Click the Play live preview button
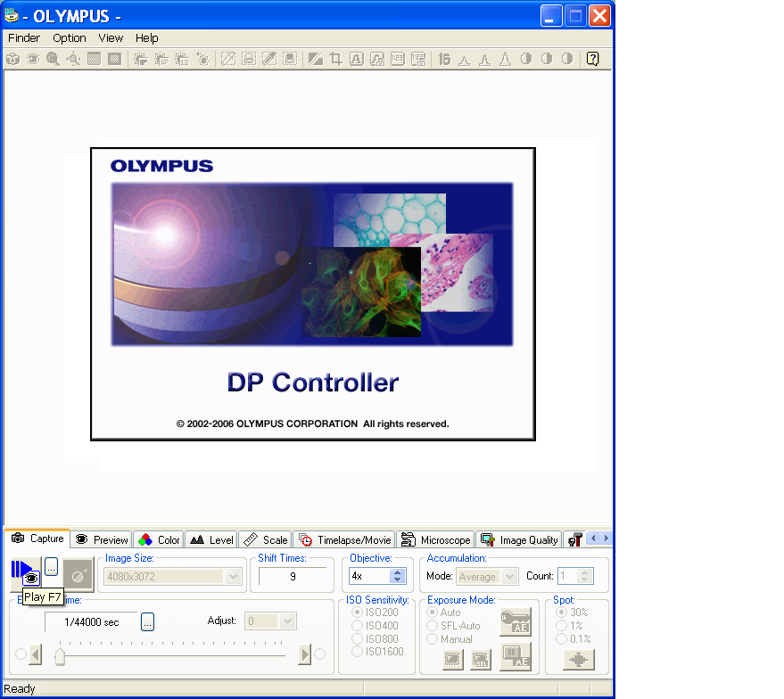Viewport: 784px width, 699px height. [25, 572]
